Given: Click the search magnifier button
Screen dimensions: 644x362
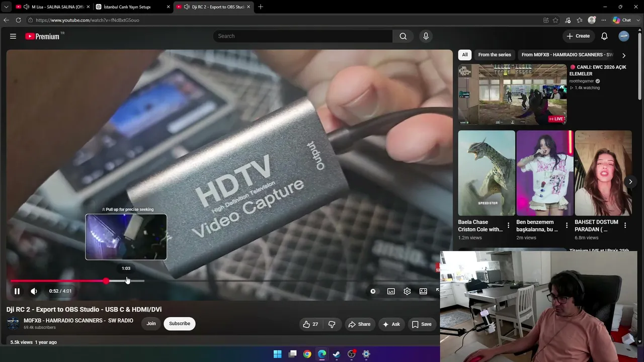Looking at the screenshot, I should 403,36.
